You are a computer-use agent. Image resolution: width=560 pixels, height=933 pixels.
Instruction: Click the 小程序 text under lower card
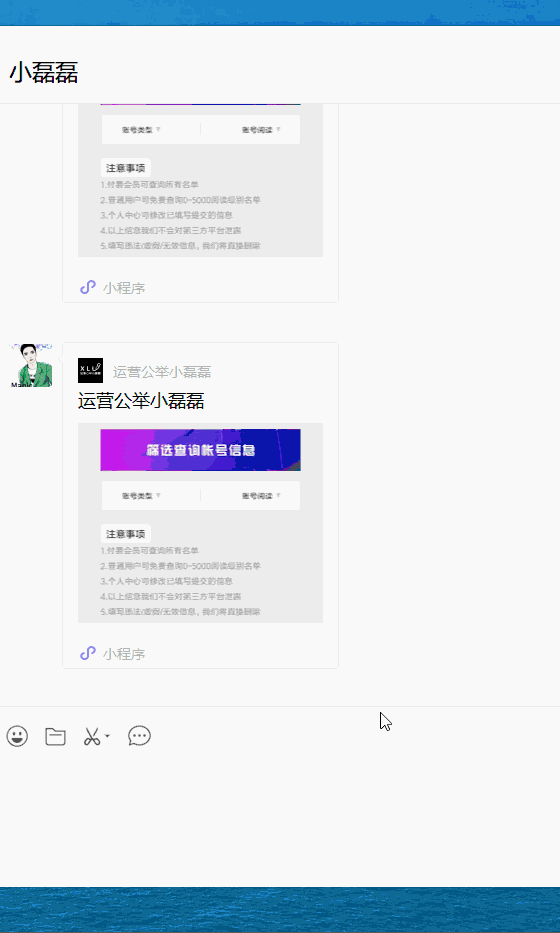124,654
